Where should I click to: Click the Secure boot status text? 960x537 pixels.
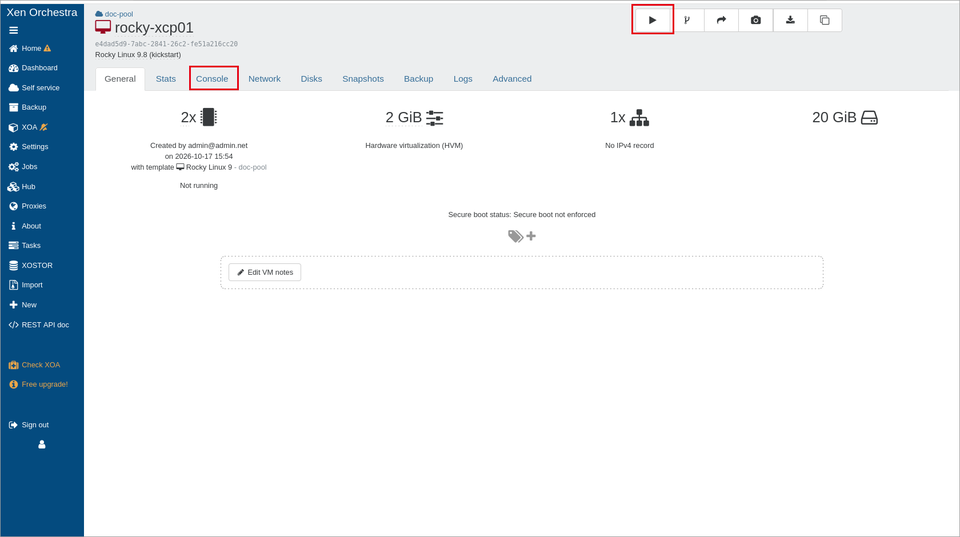(x=522, y=215)
